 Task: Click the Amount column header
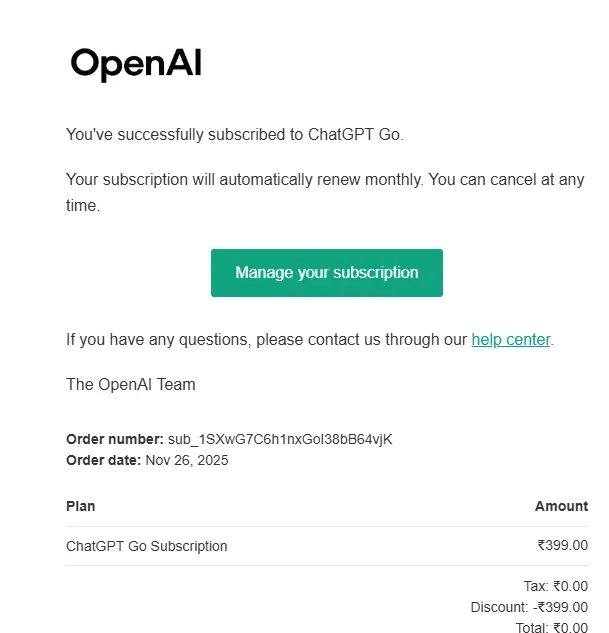(x=561, y=506)
